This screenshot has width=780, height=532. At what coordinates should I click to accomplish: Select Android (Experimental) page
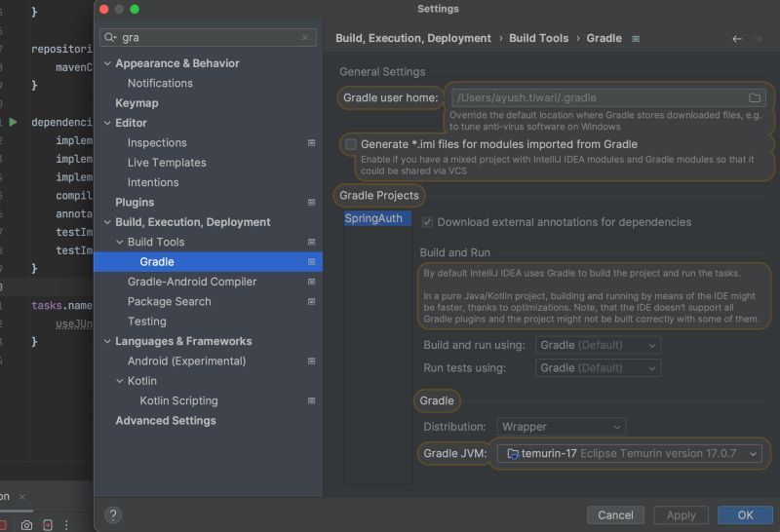tap(186, 361)
